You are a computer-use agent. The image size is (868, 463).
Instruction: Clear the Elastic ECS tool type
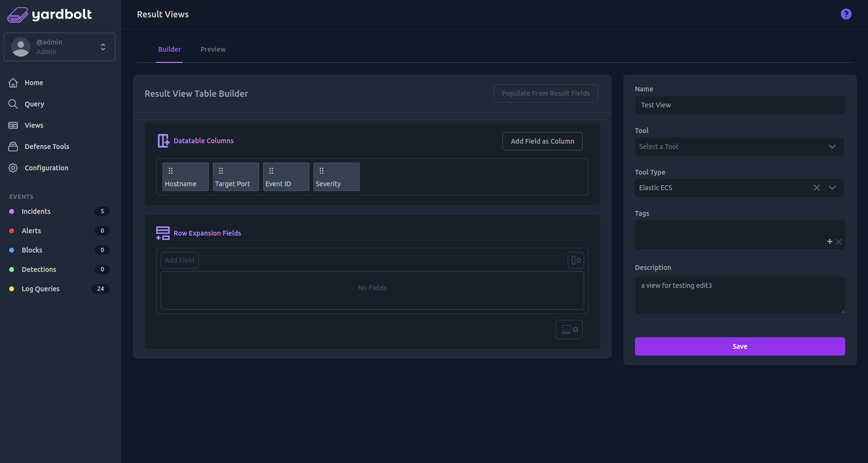pos(817,188)
